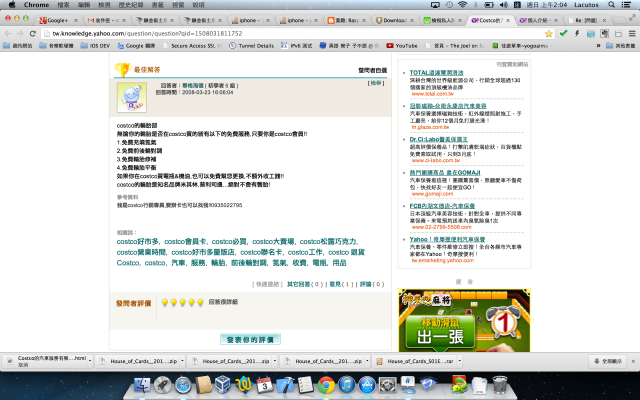Open Calendar icon in the Dock
640x400 pixels.
click(264, 384)
